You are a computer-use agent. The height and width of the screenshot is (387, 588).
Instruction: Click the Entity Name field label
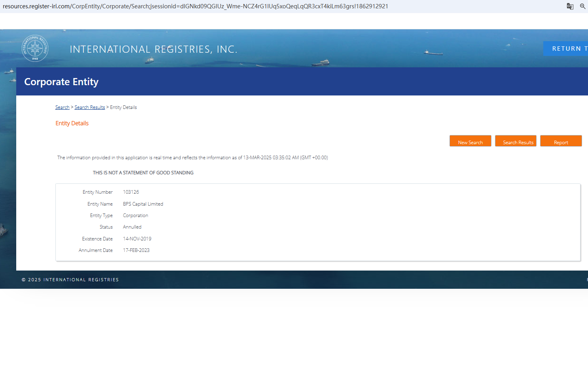click(x=100, y=204)
